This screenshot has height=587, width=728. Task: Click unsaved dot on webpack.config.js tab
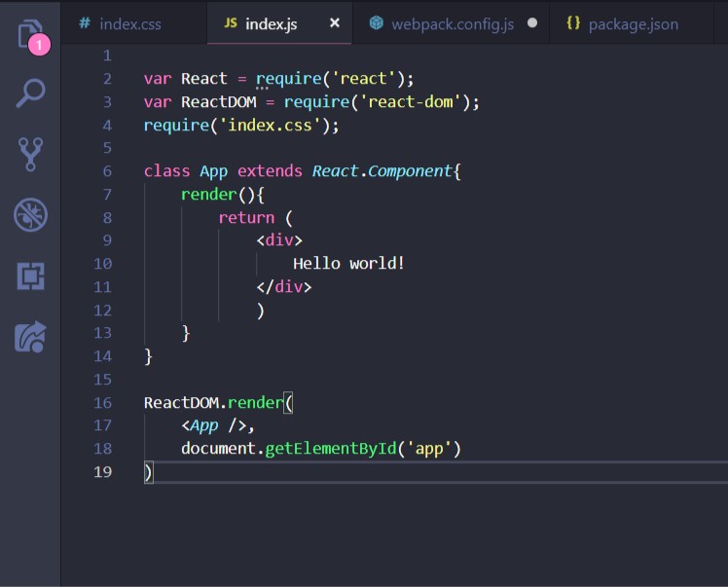[x=531, y=23]
